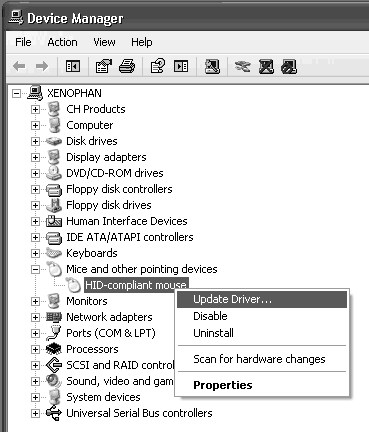
Task: Click the Device Manager title bar icon
Action: coord(16,17)
